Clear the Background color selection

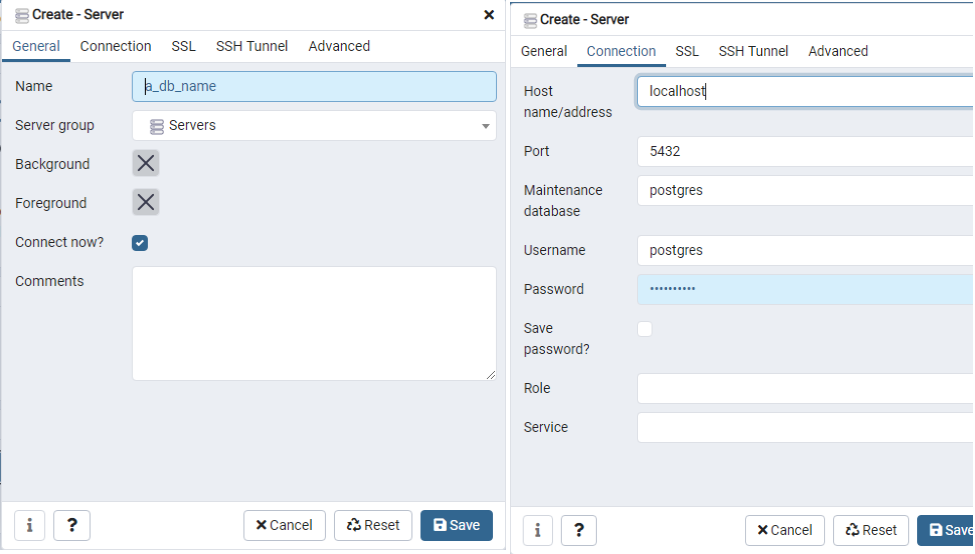pos(146,164)
